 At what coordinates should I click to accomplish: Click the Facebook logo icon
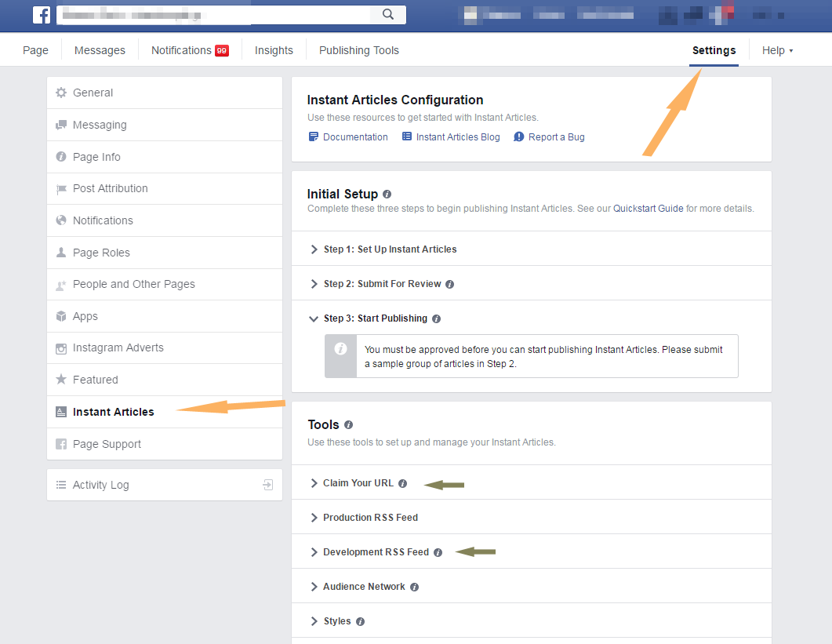tap(42, 15)
